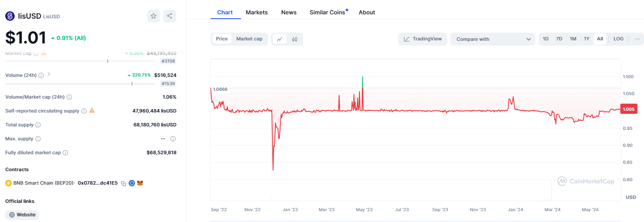Open the Compare with dropdown
The image size is (644, 222).
(493, 39)
